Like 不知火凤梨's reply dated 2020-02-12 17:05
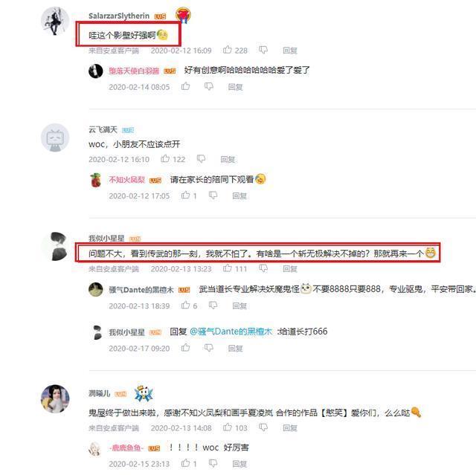The width and height of the screenshot is (476, 475). coord(185,196)
